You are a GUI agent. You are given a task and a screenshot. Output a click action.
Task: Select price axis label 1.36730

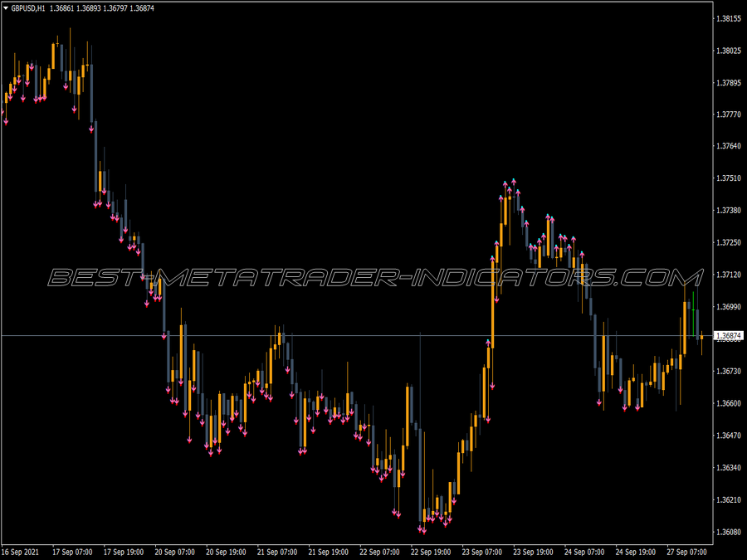(729, 371)
